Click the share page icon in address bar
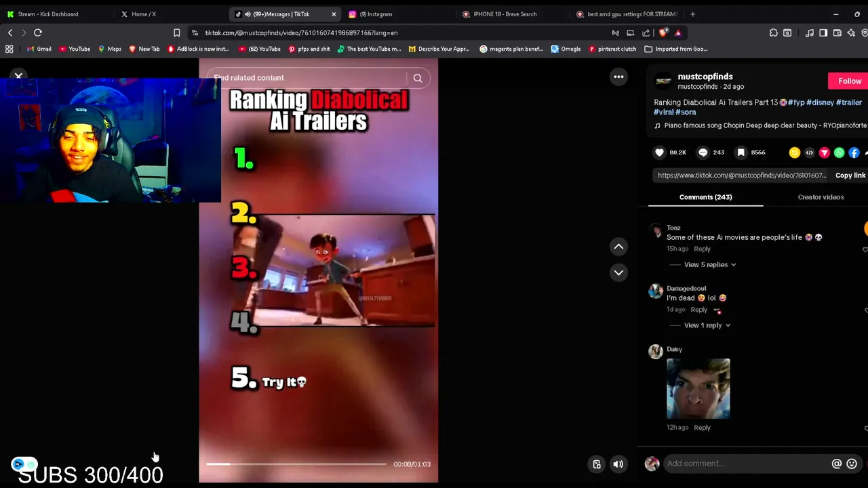This screenshot has height=488, width=868. pos(645,33)
